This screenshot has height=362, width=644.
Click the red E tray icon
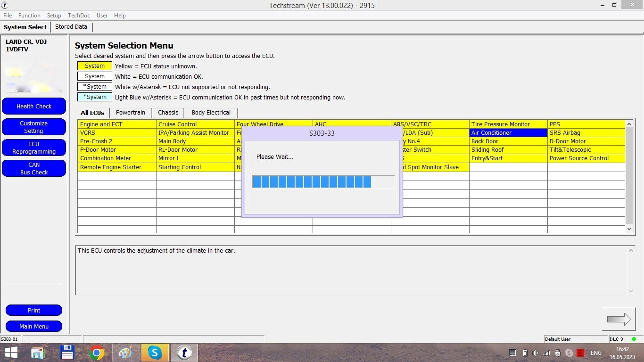pyautogui.click(x=580, y=353)
